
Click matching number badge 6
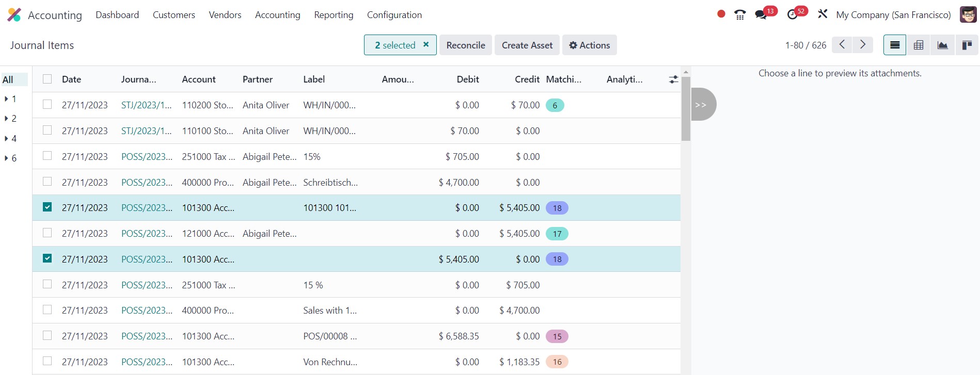555,105
